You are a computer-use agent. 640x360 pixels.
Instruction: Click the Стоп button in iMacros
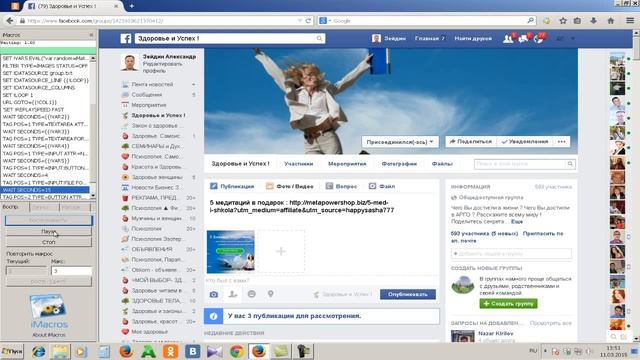49,242
